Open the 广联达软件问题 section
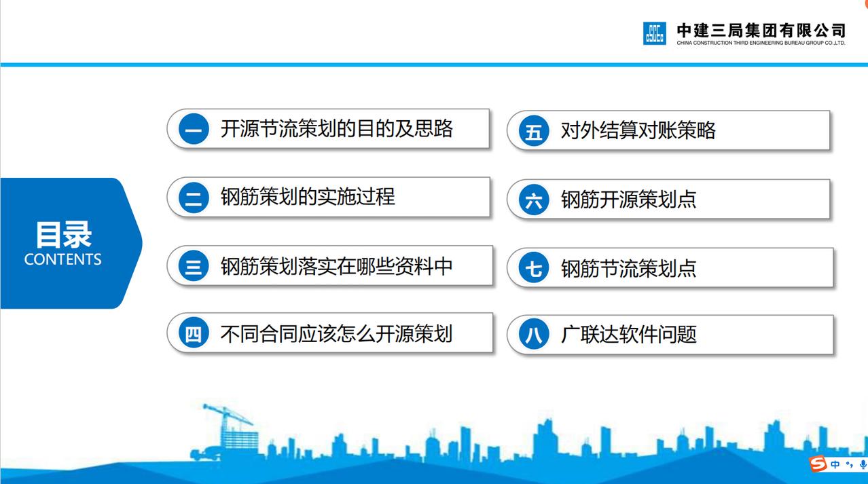Screen dimensions: 868x484 [x=628, y=334]
